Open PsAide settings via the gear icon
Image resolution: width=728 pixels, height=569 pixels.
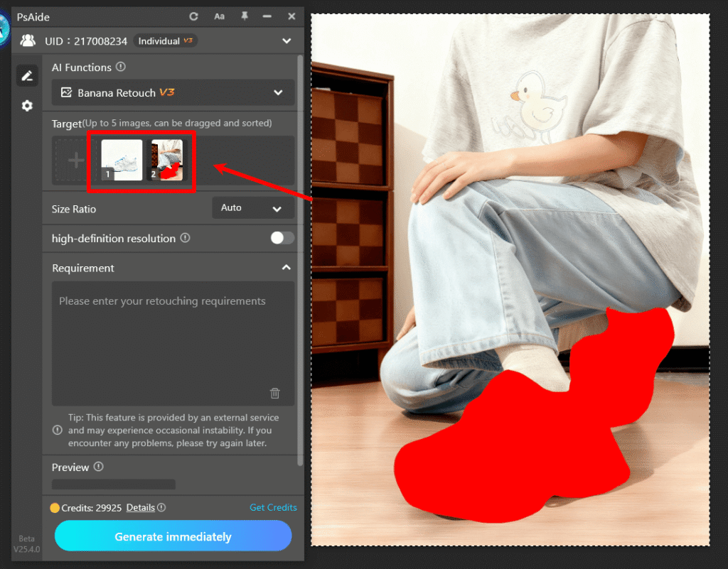pos(26,105)
